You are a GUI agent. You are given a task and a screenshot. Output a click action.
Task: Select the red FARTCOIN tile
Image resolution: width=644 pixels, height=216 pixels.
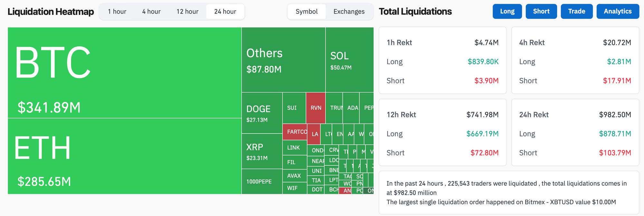(x=295, y=132)
